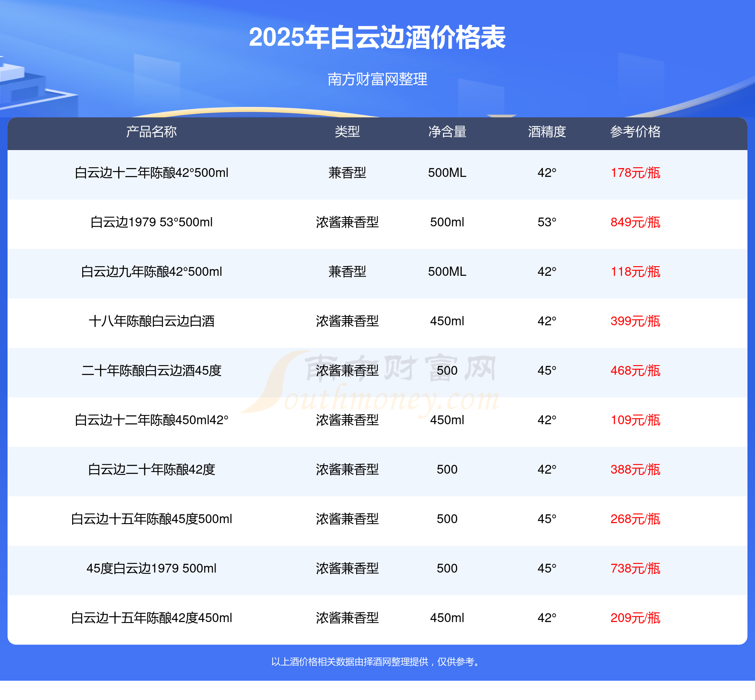
Task: Select product 白云边九年陈酿42°500ml
Action: click(151, 272)
